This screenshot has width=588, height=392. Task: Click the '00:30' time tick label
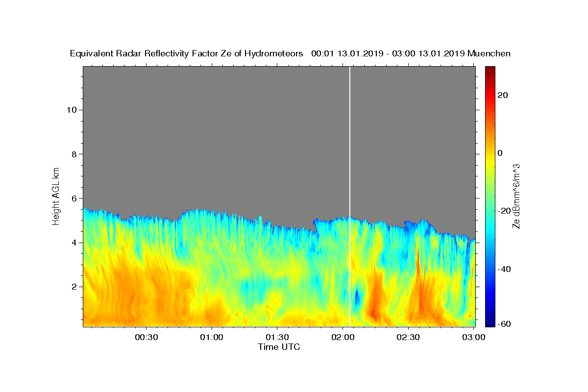point(147,337)
